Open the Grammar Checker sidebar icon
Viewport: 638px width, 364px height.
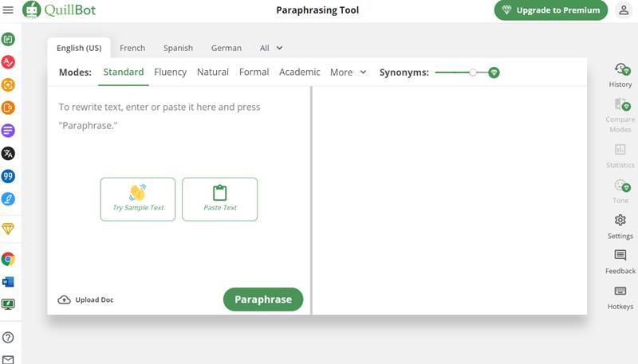coord(8,62)
